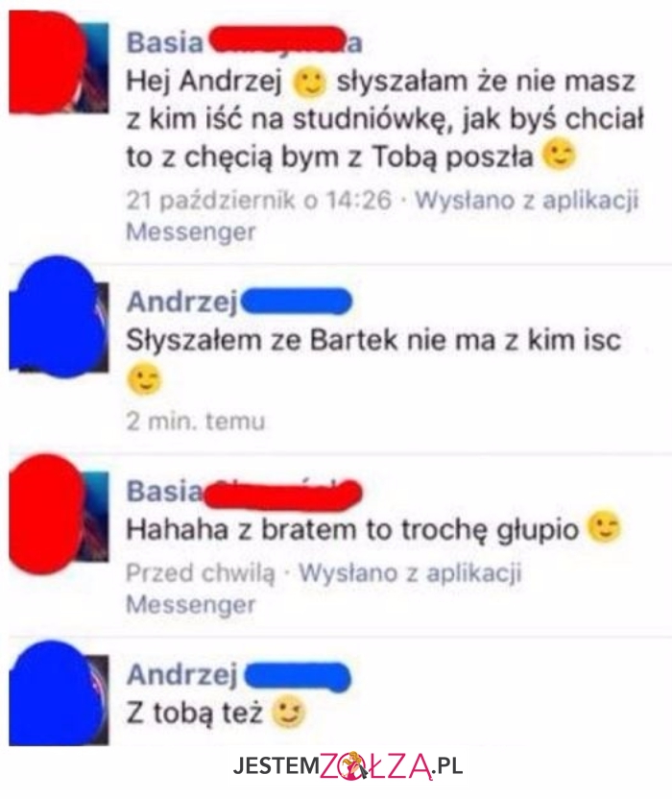Click the smirking emoji after 'Z tobą też'
The height and width of the screenshot is (799, 672).
coord(288,712)
